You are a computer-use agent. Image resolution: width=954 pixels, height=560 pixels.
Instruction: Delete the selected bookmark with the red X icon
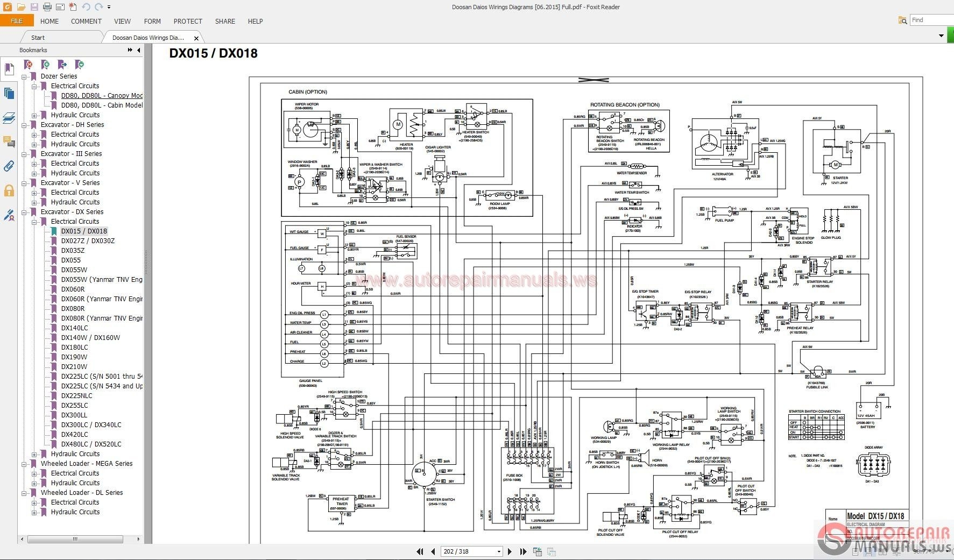[x=27, y=65]
